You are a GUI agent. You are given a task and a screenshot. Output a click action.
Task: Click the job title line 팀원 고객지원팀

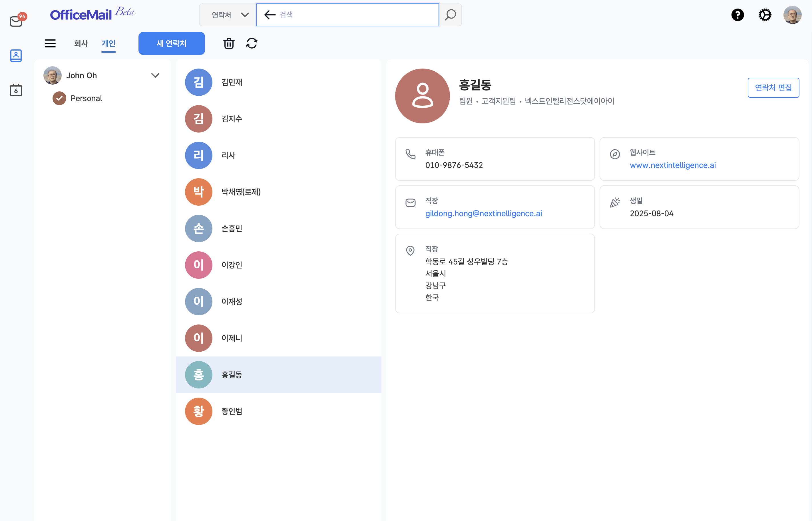536,101
